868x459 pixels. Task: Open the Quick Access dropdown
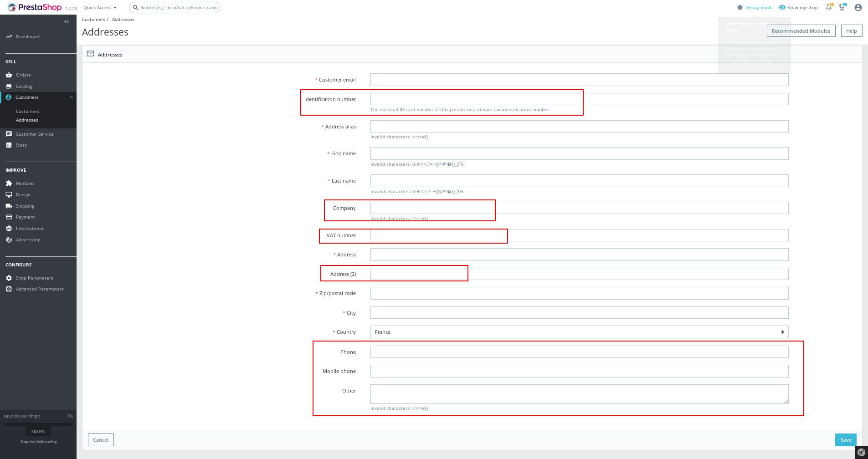pyautogui.click(x=100, y=8)
